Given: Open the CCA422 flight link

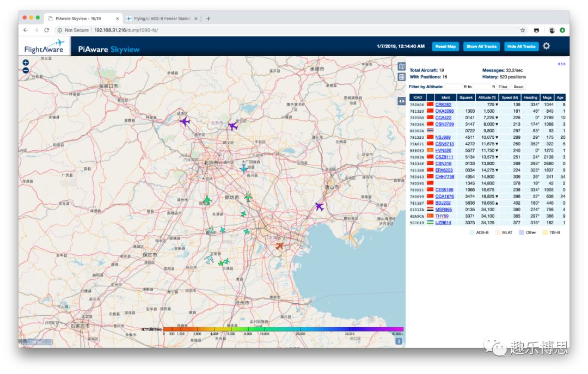Looking at the screenshot, I should pyautogui.click(x=443, y=118).
